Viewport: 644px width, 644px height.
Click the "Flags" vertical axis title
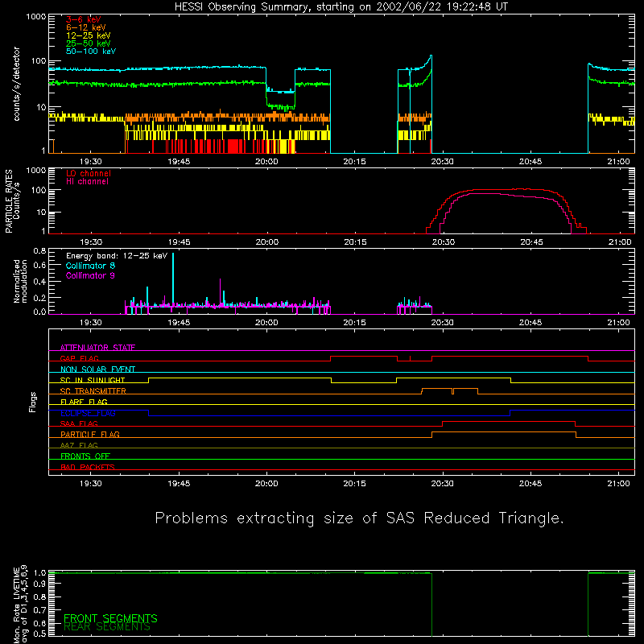point(33,402)
